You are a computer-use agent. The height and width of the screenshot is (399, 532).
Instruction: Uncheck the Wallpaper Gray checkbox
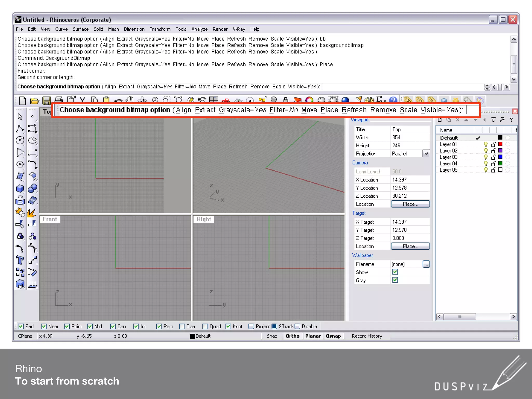(395, 280)
